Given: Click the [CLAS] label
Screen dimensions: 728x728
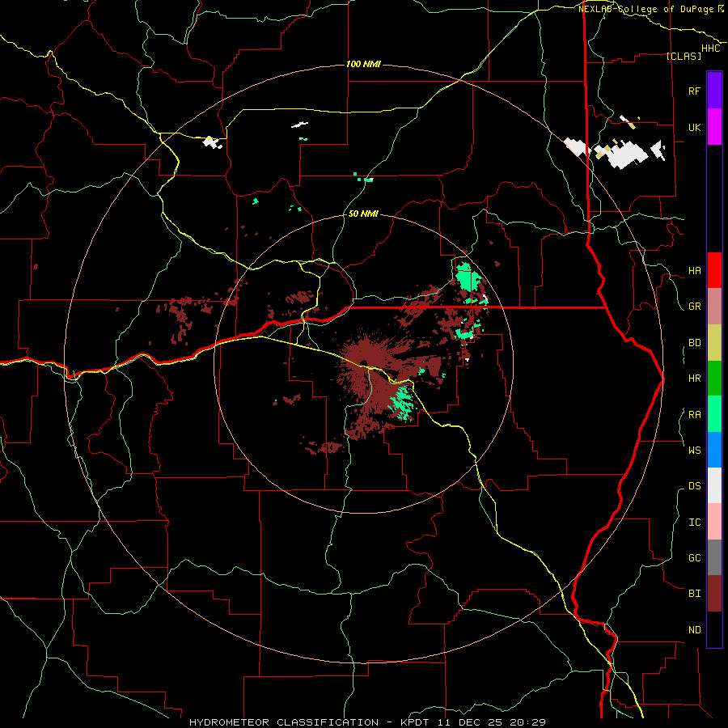Looking at the screenshot, I should (x=684, y=56).
